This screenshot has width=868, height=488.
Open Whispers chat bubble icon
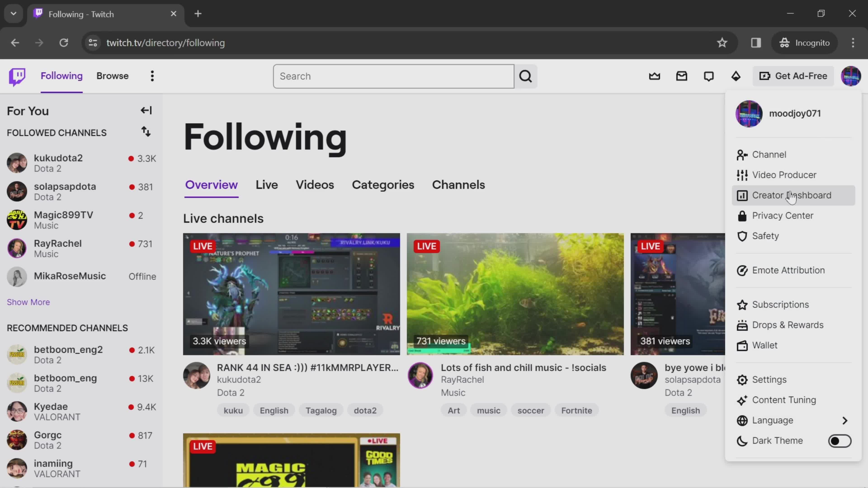[x=709, y=76]
